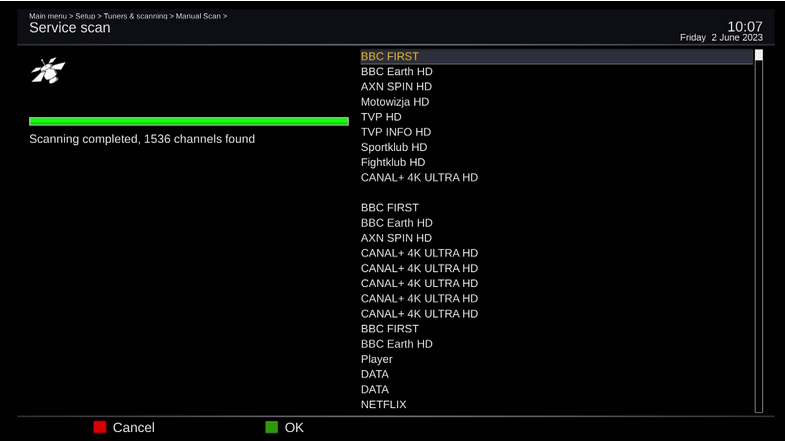This screenshot has height=441, width=785.
Task: Select the Player service entry
Action: pyautogui.click(x=376, y=359)
